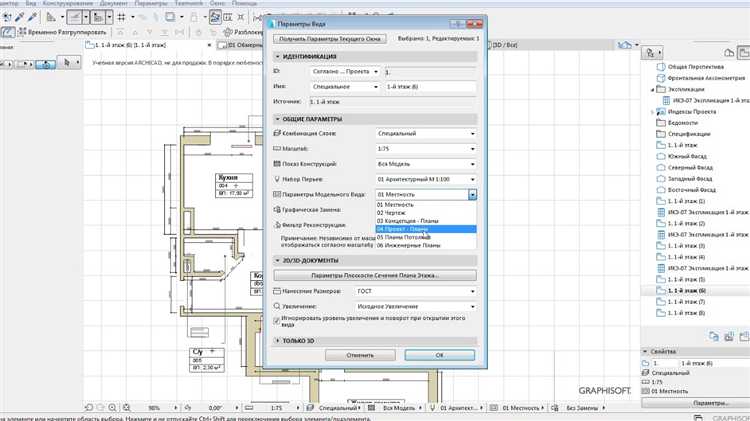
Task: Expand the ТОЛЬКО 3D section
Action: point(277,341)
